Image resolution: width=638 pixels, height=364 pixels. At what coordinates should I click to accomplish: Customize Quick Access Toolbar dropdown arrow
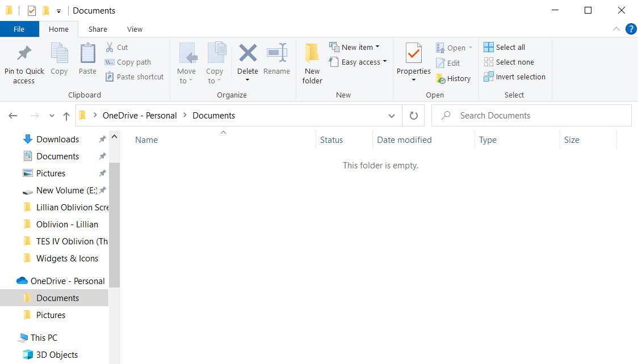(58, 11)
